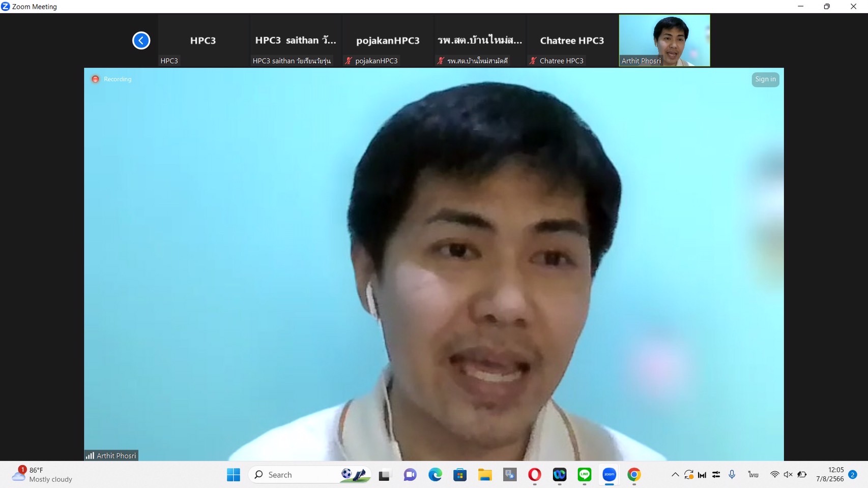Click the battery status tray icon
The image size is (868, 488).
tap(802, 475)
